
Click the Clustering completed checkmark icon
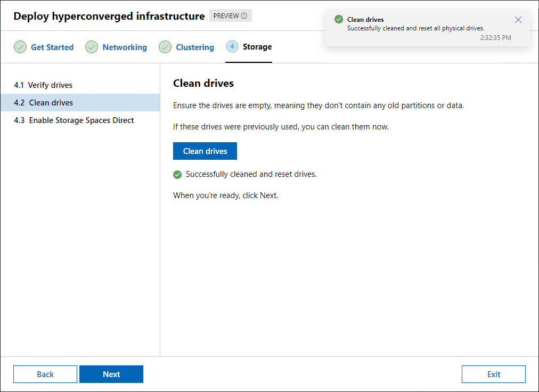(165, 47)
